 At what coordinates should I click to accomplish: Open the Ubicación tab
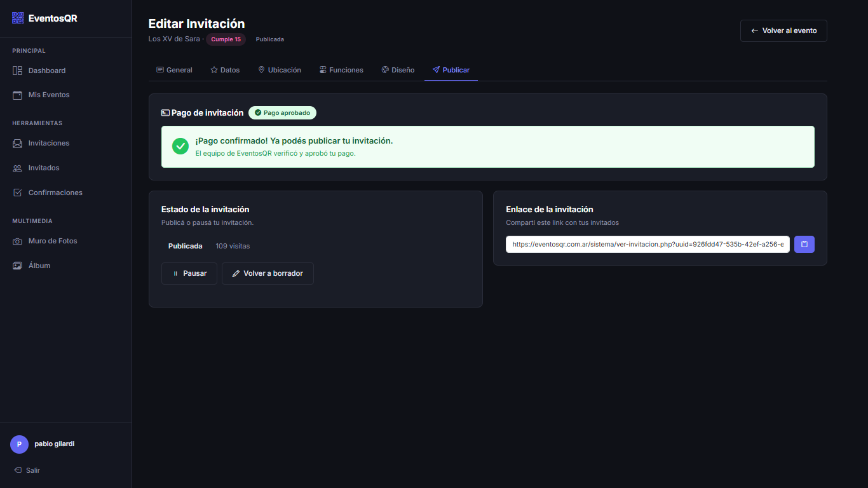point(280,70)
